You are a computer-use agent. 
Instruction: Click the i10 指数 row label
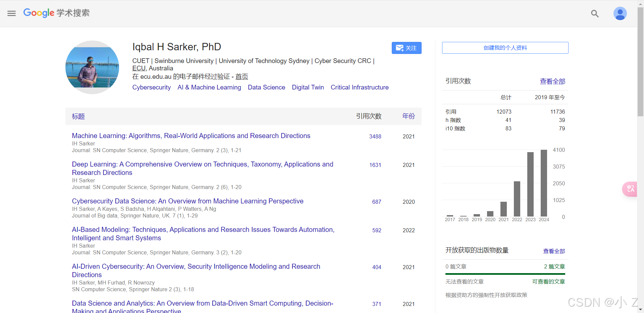pos(455,128)
